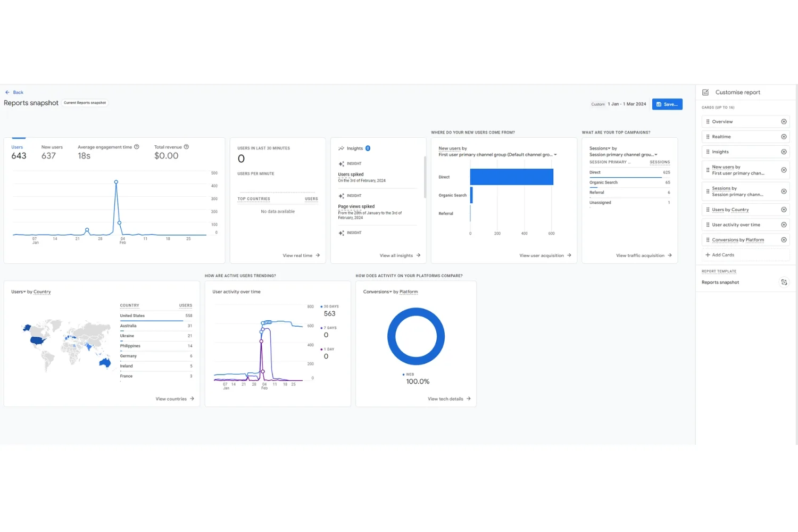798x532 pixels.
Task: Click the Insights card scrollbar
Action: click(x=425, y=177)
